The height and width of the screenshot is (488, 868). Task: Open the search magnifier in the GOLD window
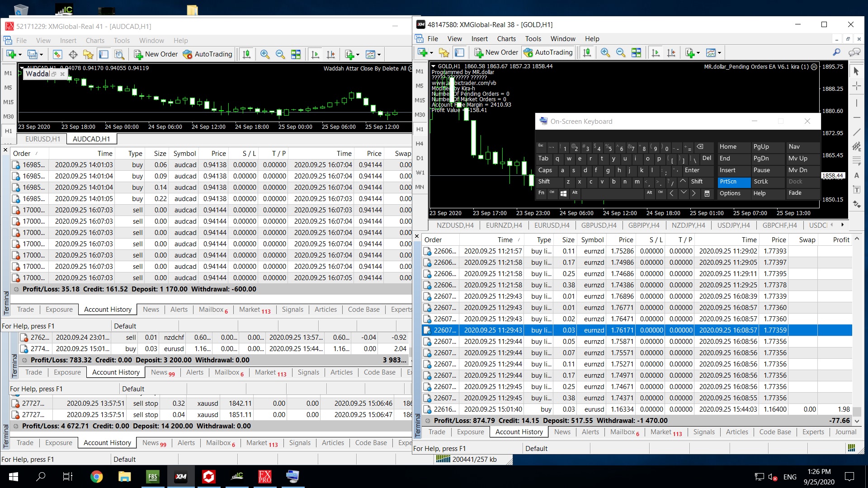(x=836, y=52)
